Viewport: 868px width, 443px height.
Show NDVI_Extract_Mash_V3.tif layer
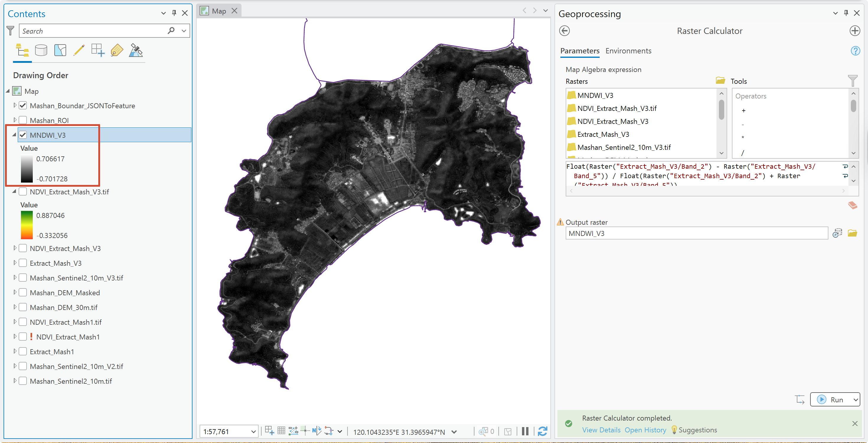tap(23, 192)
